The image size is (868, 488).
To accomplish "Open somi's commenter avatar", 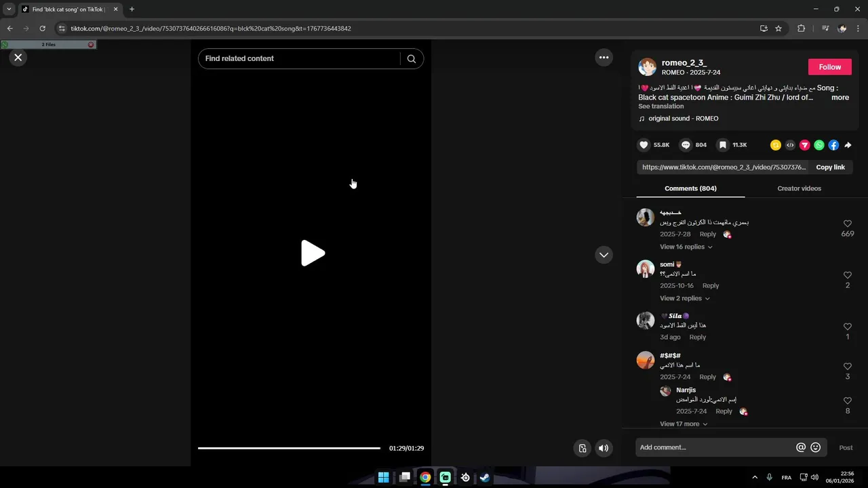I will (x=646, y=268).
